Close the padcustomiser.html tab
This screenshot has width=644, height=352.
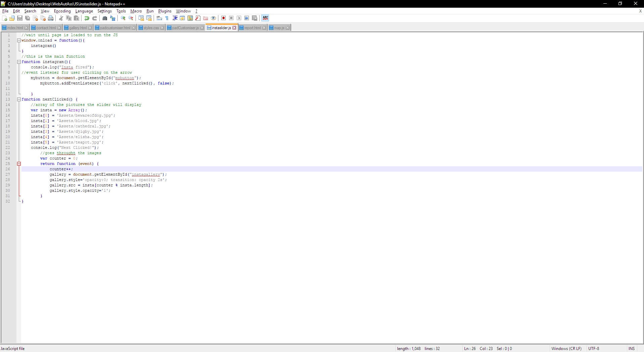point(134,28)
